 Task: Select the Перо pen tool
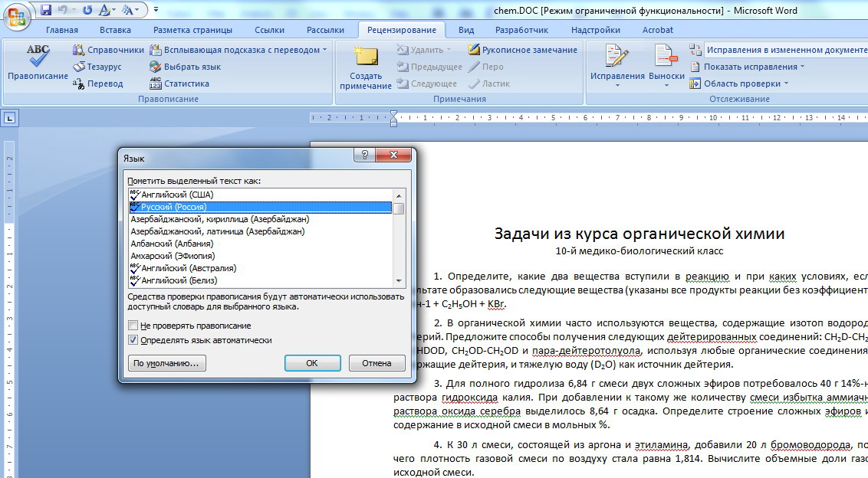[x=485, y=67]
